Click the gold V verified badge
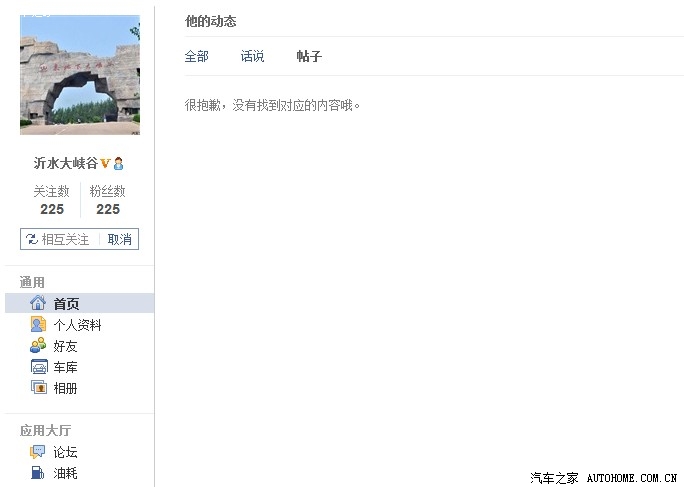 (x=104, y=163)
